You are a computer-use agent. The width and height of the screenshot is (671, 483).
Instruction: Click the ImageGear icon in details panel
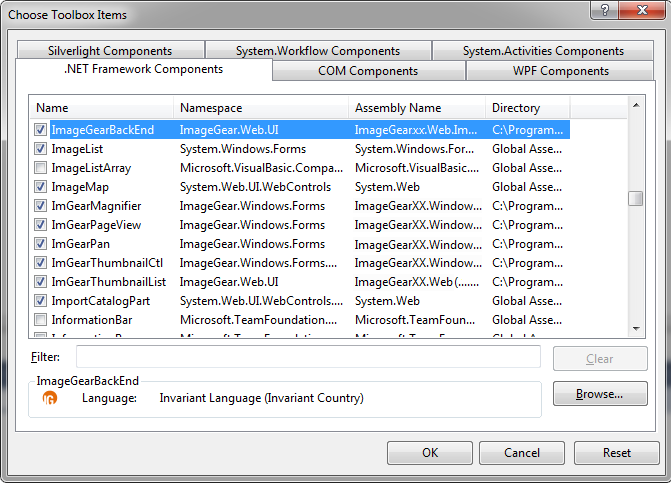pyautogui.click(x=50, y=398)
